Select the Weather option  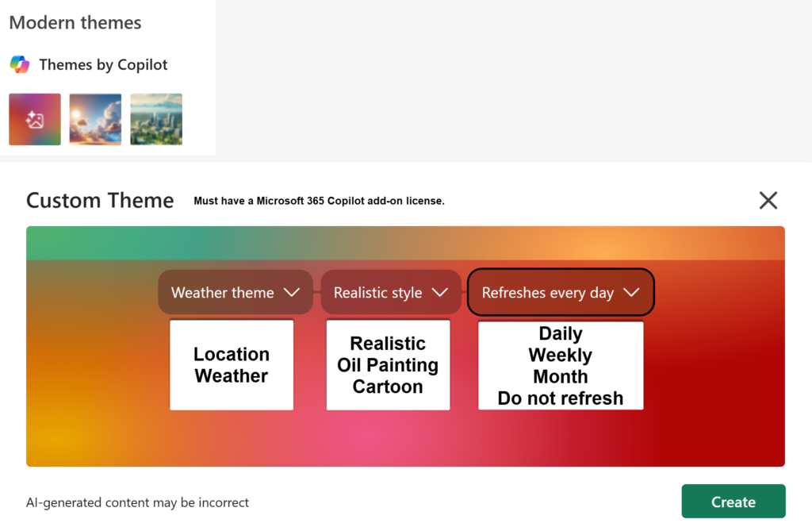232,376
